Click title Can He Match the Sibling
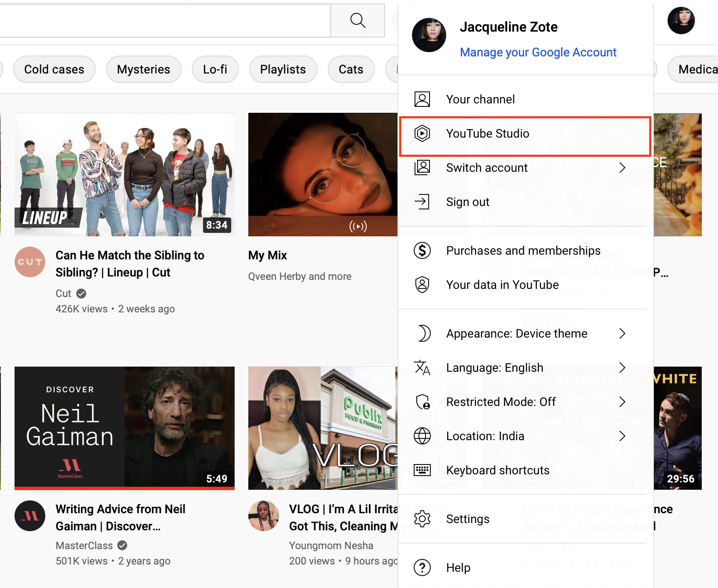The image size is (718, 588). 130,264
